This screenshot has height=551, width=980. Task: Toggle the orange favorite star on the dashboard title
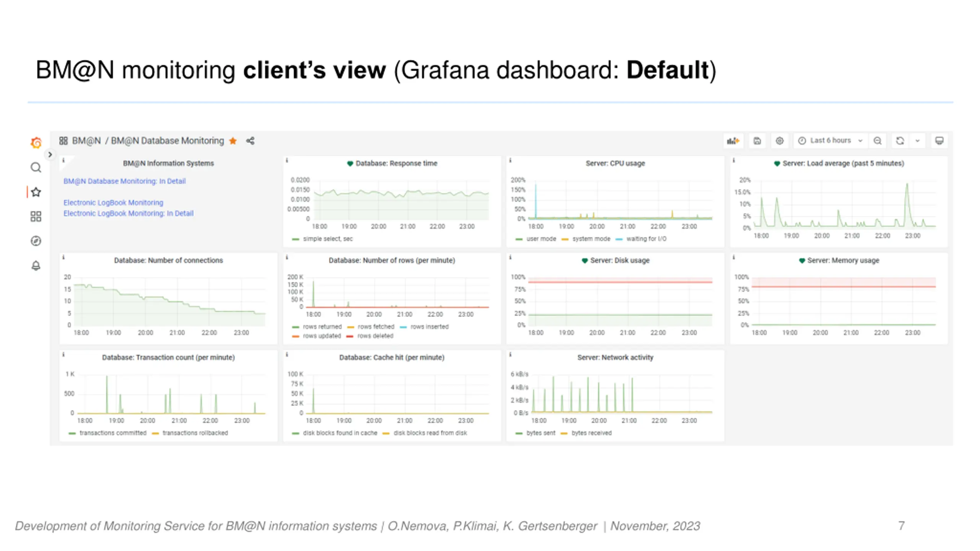coord(233,141)
